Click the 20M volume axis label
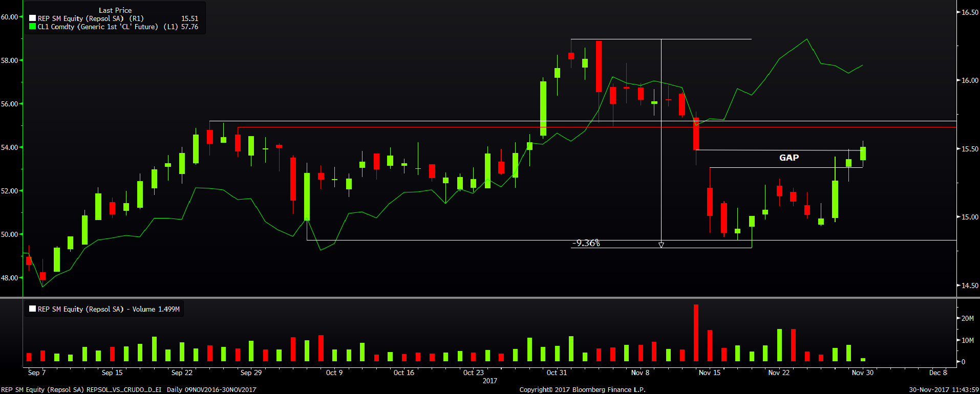980x394 pixels. point(968,318)
